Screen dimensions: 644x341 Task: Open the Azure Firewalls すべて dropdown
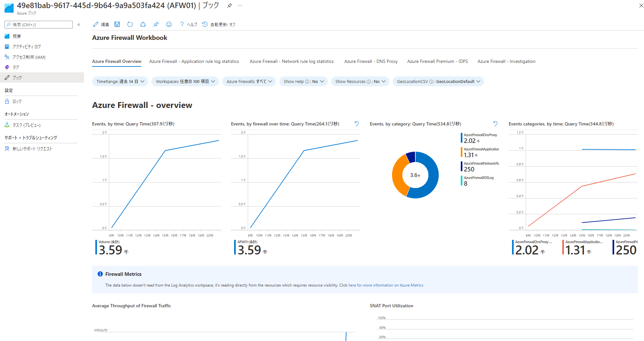point(249,81)
